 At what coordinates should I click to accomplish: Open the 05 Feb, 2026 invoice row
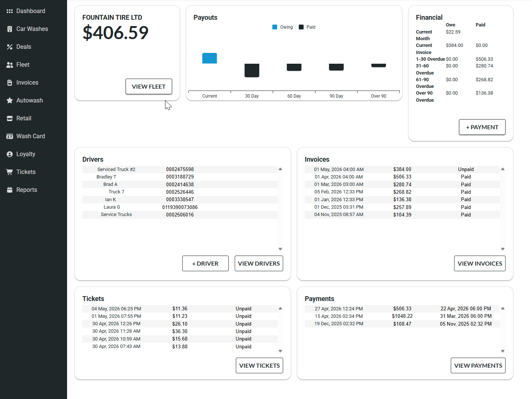[x=402, y=192]
